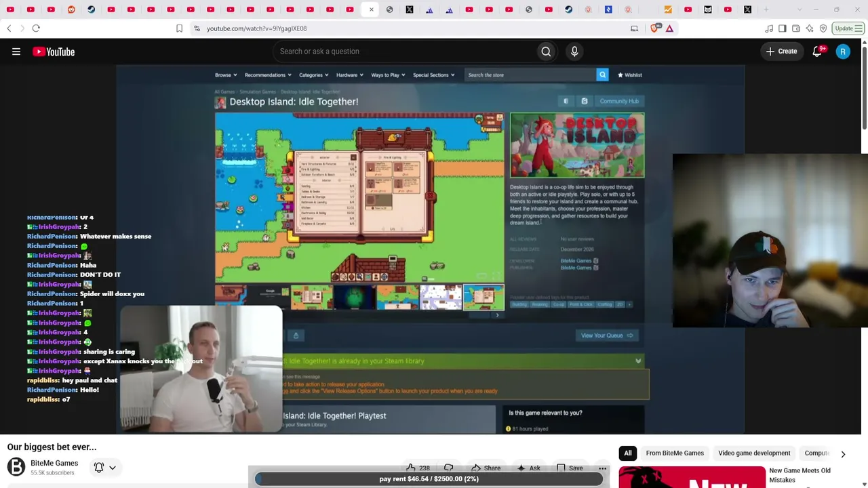Click the YouTube search input field
Viewport: 868px width, 488px height.
[x=407, y=52]
